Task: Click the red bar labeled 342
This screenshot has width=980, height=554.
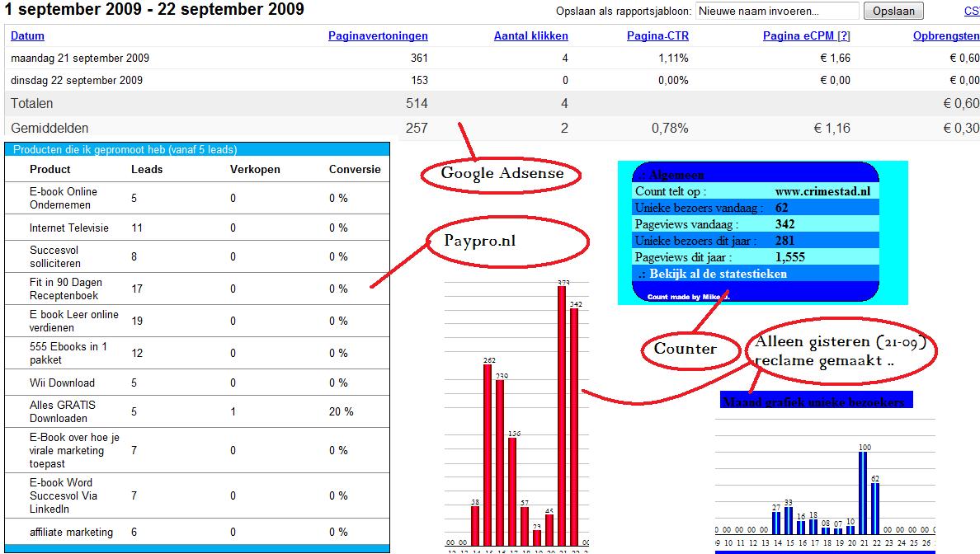Action: [x=574, y=426]
